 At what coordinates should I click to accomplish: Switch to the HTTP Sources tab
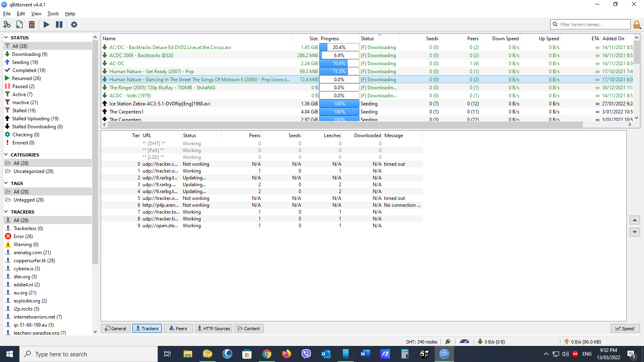tap(214, 329)
